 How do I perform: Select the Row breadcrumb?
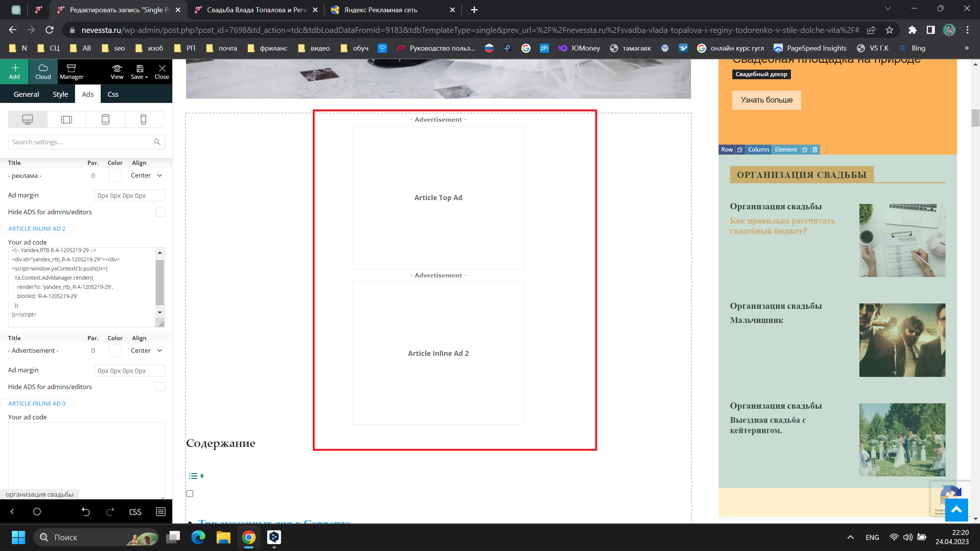[x=727, y=150]
